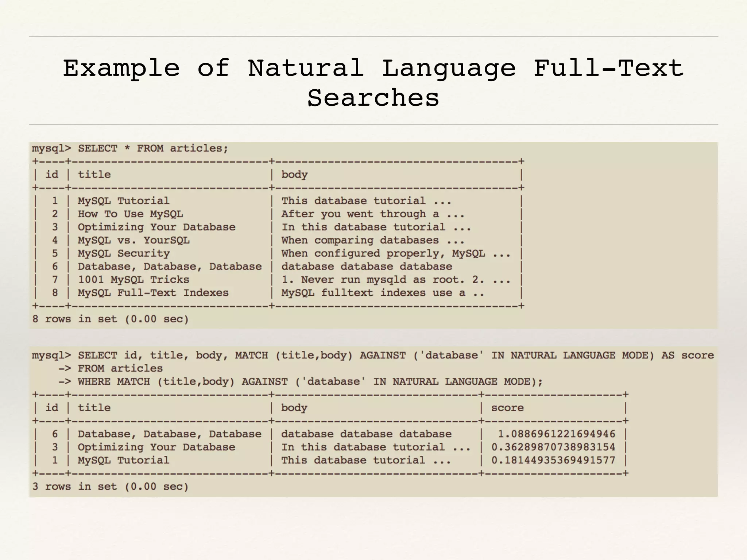747x560 pixels.
Task: Click the 'title' header in the articles table
Action: pos(94,174)
